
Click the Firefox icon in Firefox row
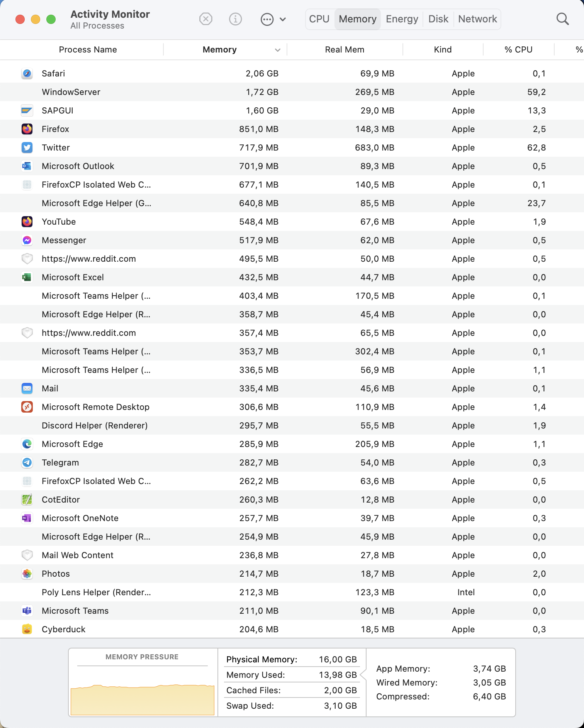(27, 129)
